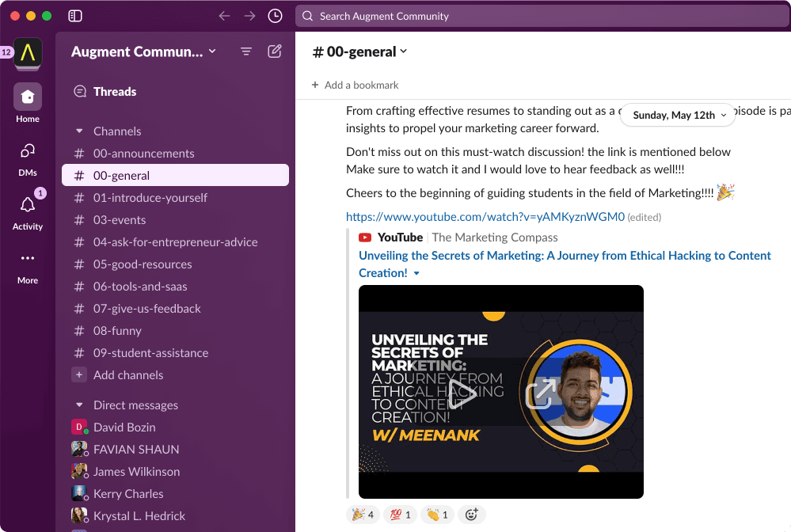Click James Wilkinson's avatar
Viewport: 791px width, 532px height.
pos(78,472)
